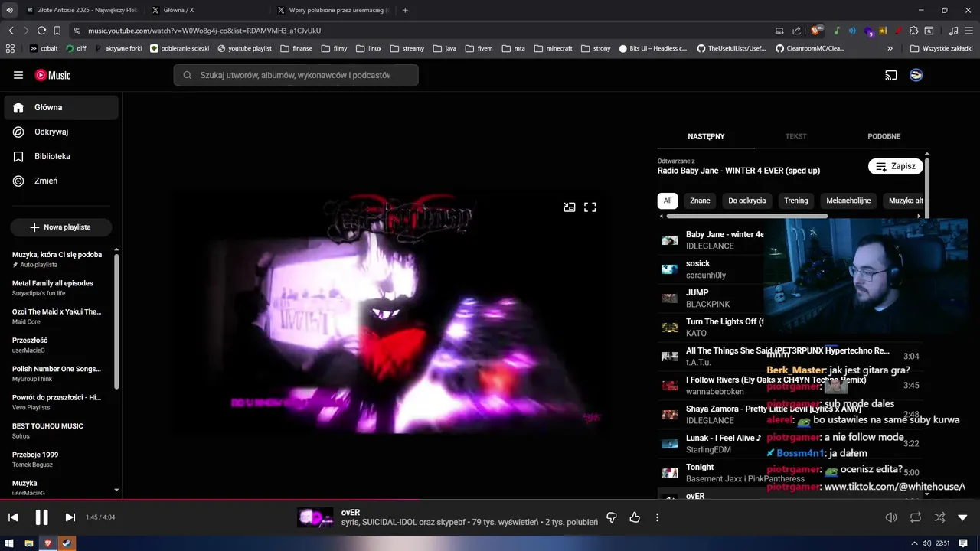Open playlist Muzyka, która Ci się podoba
The height and width of the screenshot is (551, 980).
[x=57, y=259]
